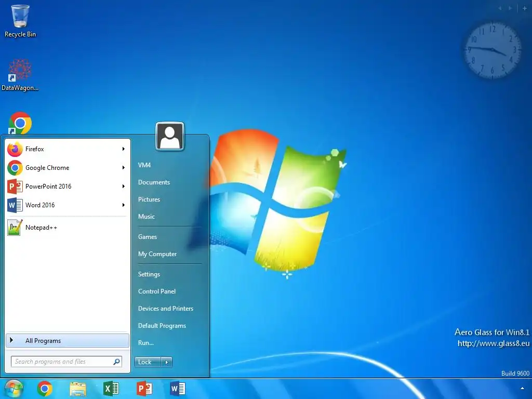Open Control Panel from the Start menu

157,291
